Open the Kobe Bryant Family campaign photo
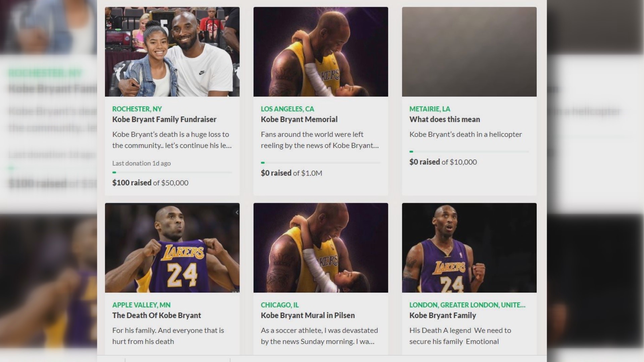Screen dimensions: 644x362 469,248
